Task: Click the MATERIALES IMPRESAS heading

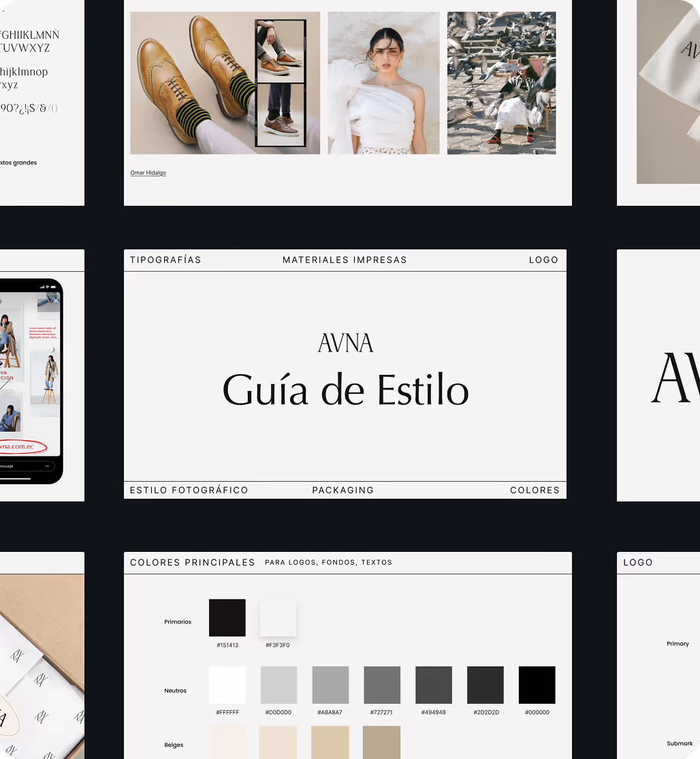Action: coord(344,260)
